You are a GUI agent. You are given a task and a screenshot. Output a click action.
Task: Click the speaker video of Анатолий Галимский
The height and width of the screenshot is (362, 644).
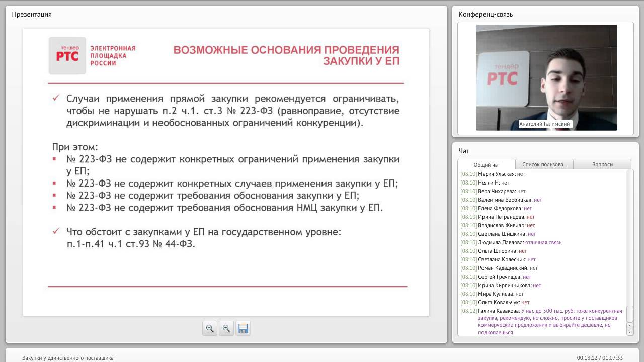[546, 77]
